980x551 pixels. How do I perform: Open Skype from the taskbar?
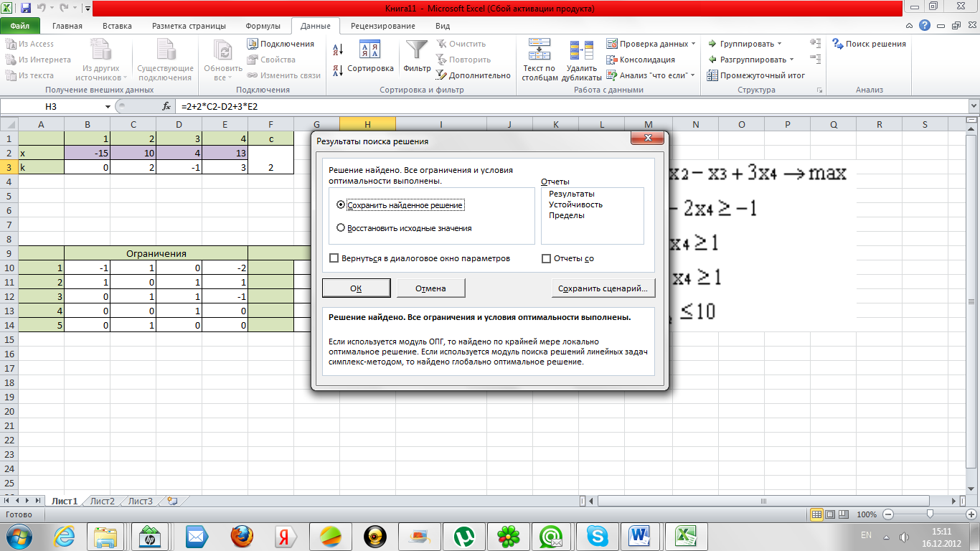click(x=597, y=536)
